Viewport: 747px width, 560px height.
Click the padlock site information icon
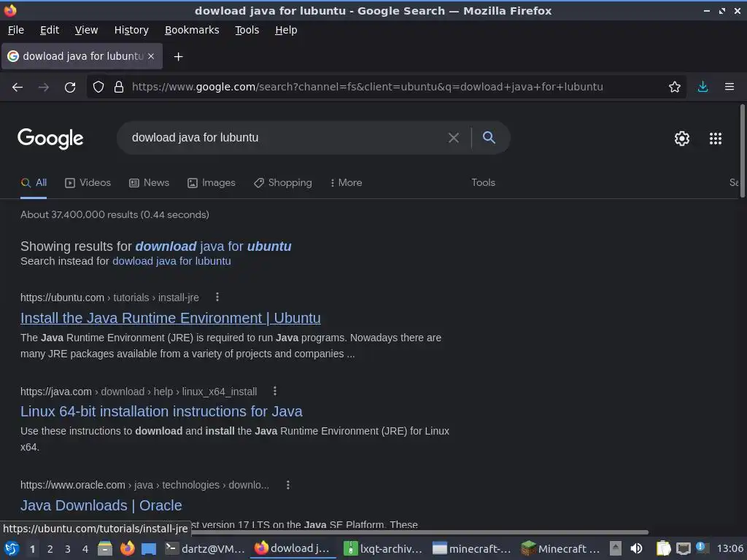(x=119, y=87)
